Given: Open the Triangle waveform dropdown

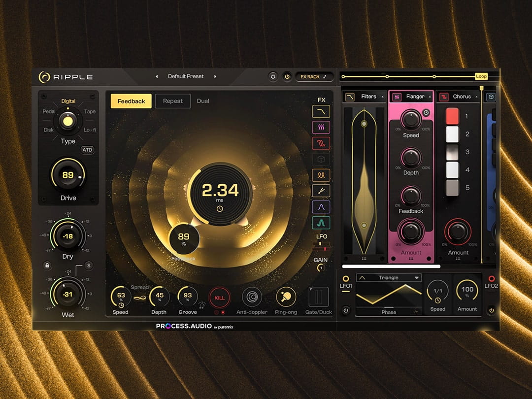Looking at the screenshot, I should (x=389, y=277).
